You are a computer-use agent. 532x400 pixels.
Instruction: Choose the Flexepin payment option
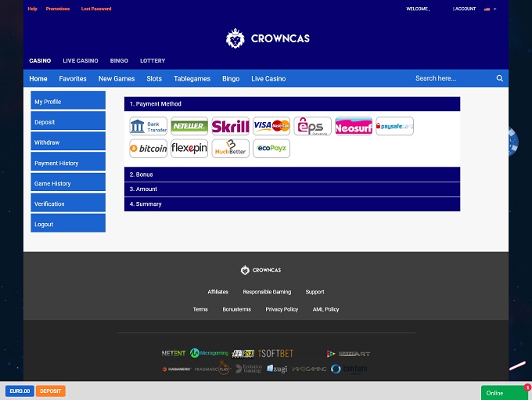(x=189, y=149)
